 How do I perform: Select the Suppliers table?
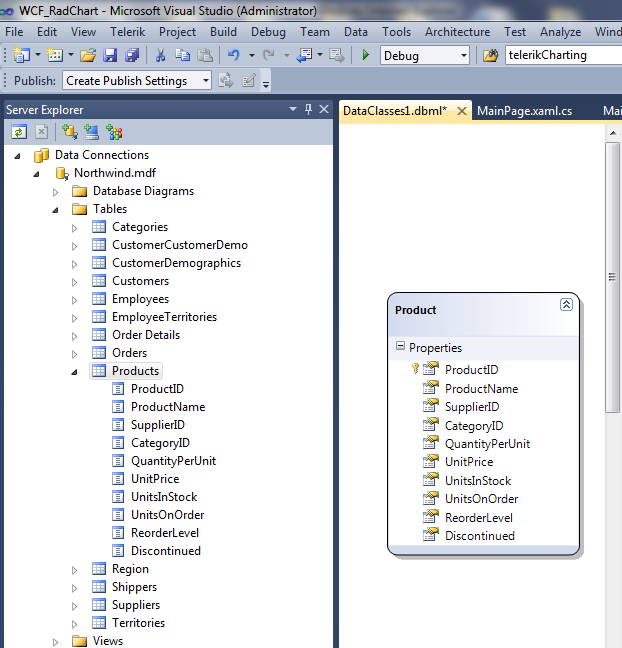pyautogui.click(x=136, y=605)
